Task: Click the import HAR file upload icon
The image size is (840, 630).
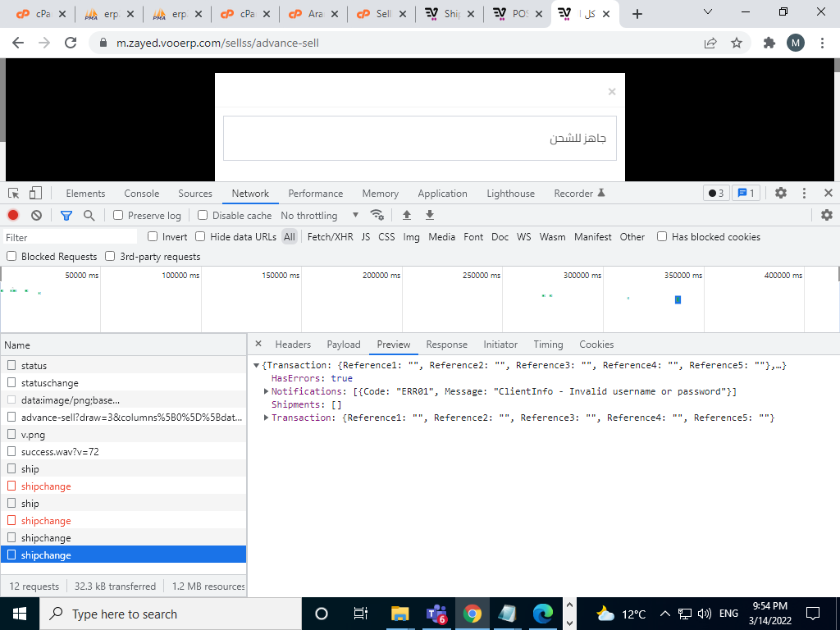Action: 406,215
